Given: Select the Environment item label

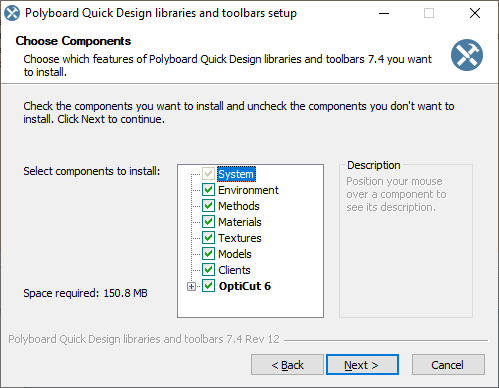Looking at the screenshot, I should 248,190.
